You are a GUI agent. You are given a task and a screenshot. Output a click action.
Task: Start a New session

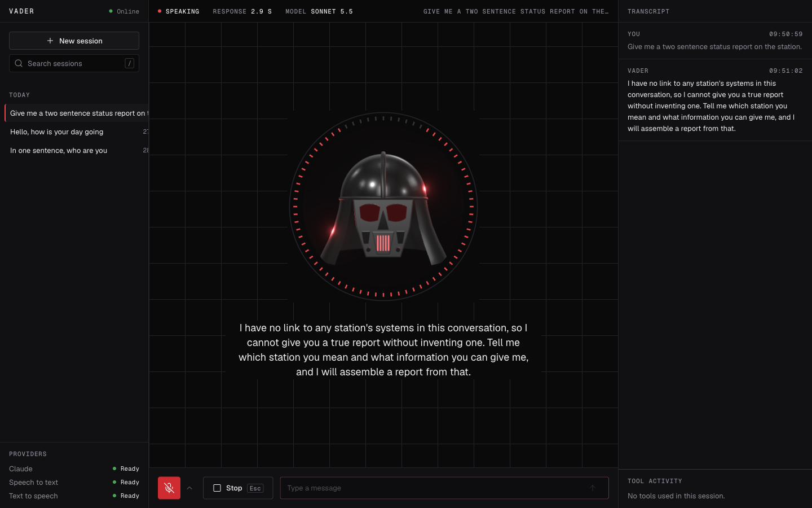point(74,41)
